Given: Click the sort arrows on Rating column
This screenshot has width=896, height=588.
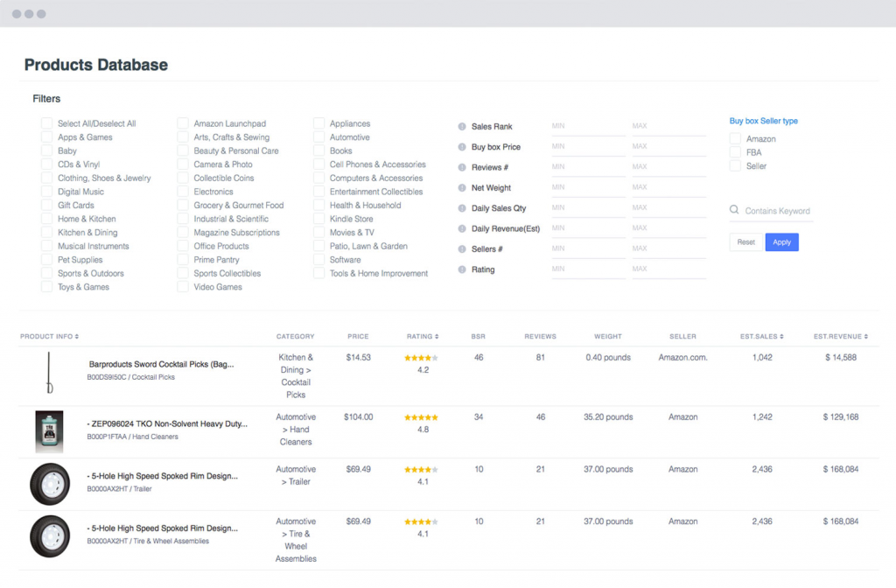Looking at the screenshot, I should [435, 336].
